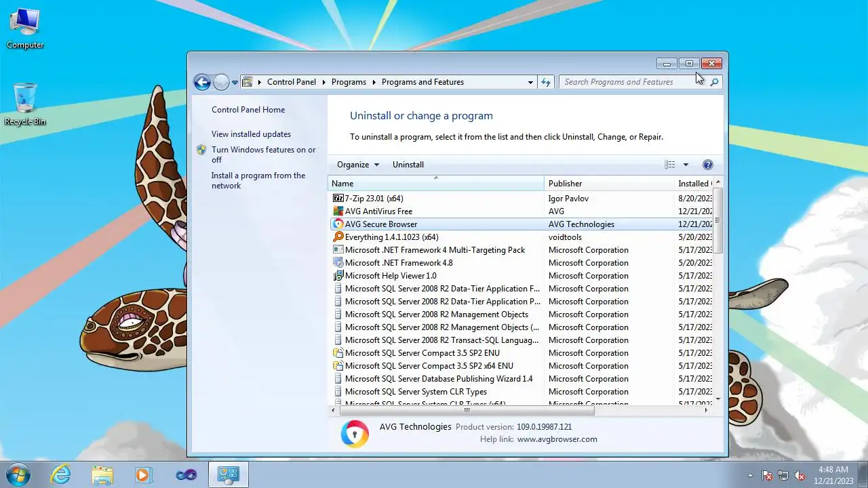Screen dimensions: 868x488
Task: Click the AVG Technologies publisher cell in list
Action: click(x=581, y=224)
